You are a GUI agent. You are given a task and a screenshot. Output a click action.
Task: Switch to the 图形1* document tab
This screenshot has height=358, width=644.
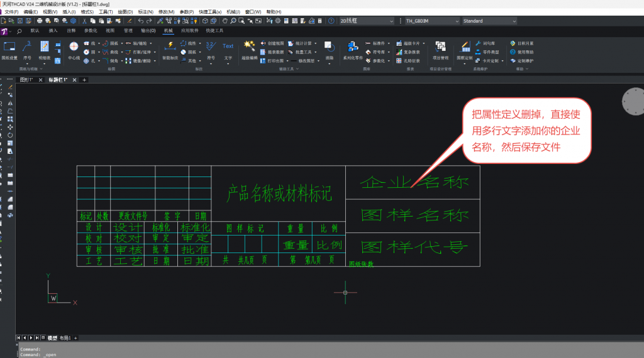coord(26,80)
